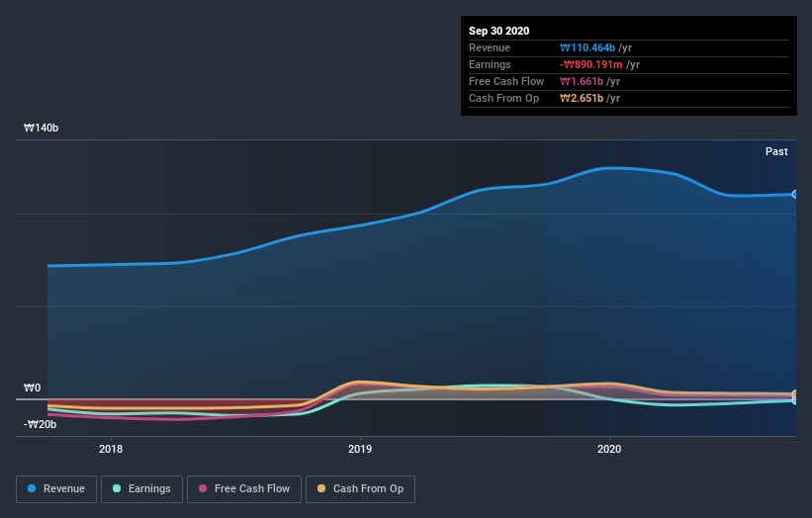The width and height of the screenshot is (812, 518).
Task: Click the 'Earnings' row label in tooltip
Action: pyautogui.click(x=490, y=64)
